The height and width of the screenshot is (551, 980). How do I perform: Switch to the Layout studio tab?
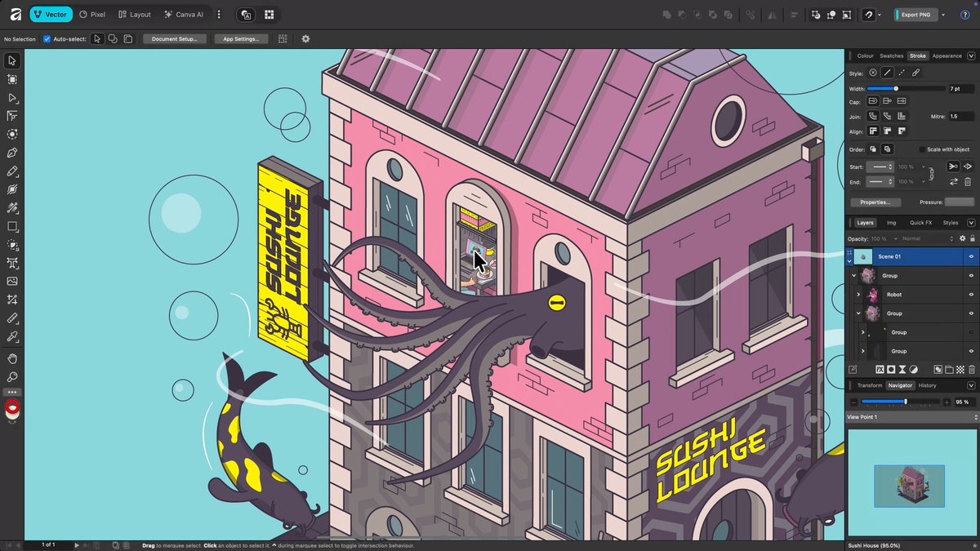point(135,15)
